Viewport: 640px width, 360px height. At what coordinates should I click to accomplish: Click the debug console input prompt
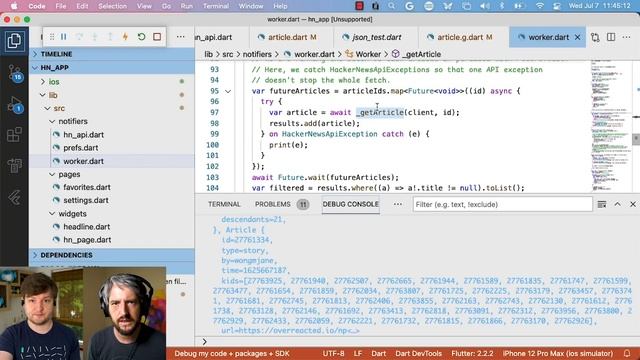click(416, 342)
